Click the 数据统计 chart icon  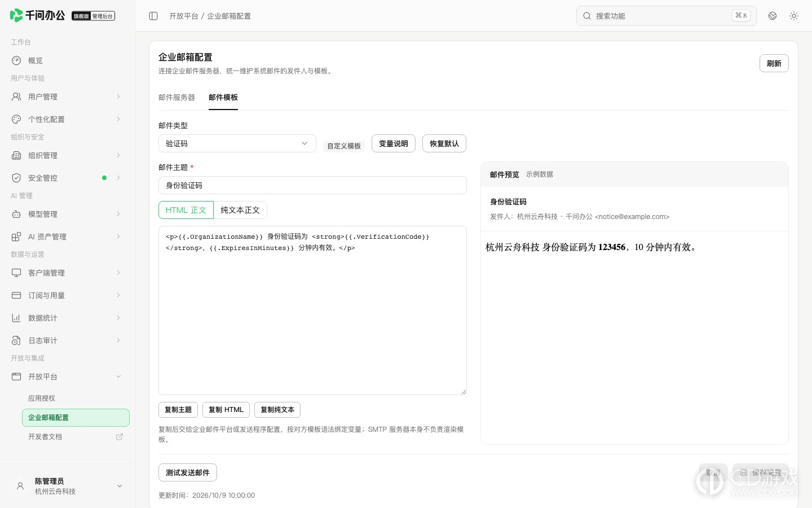(16, 318)
